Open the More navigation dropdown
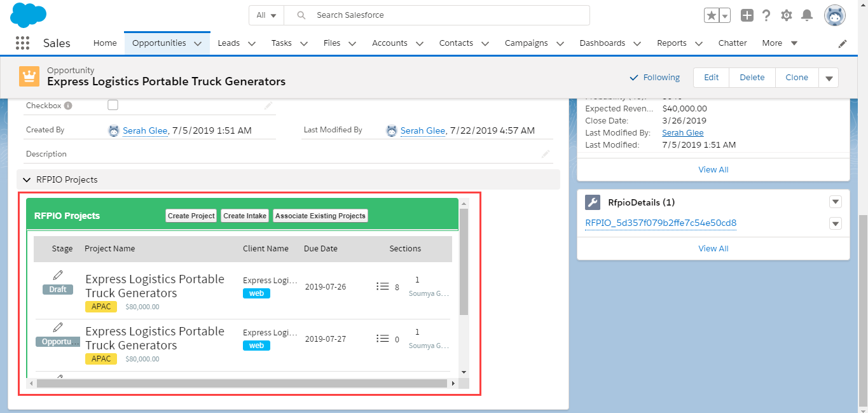The width and height of the screenshot is (868, 413). click(780, 43)
